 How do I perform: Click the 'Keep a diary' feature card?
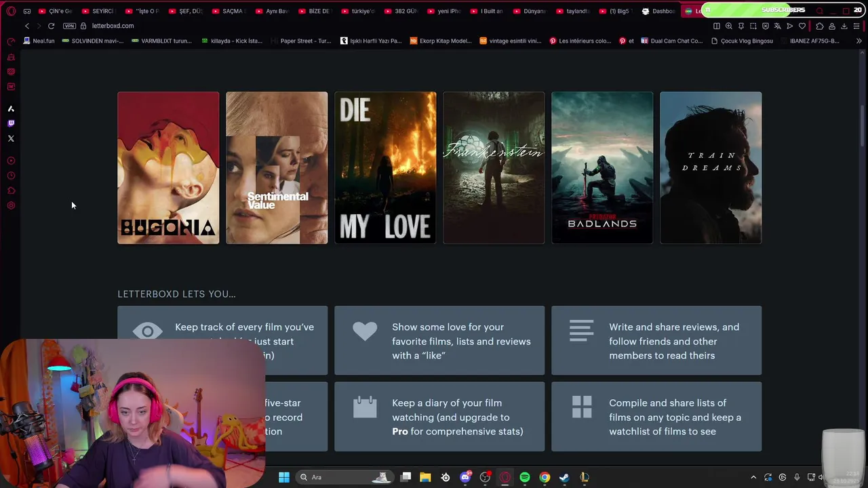point(439,416)
